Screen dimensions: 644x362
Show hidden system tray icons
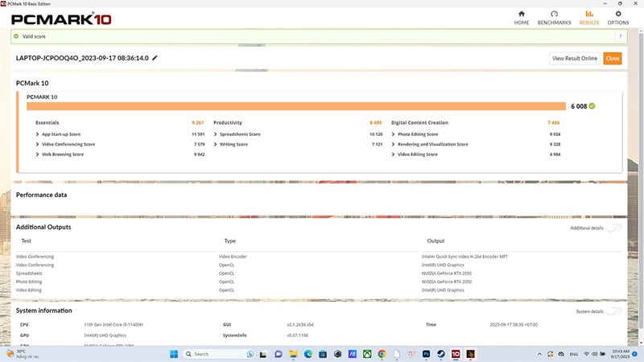pyautogui.click(x=539, y=354)
